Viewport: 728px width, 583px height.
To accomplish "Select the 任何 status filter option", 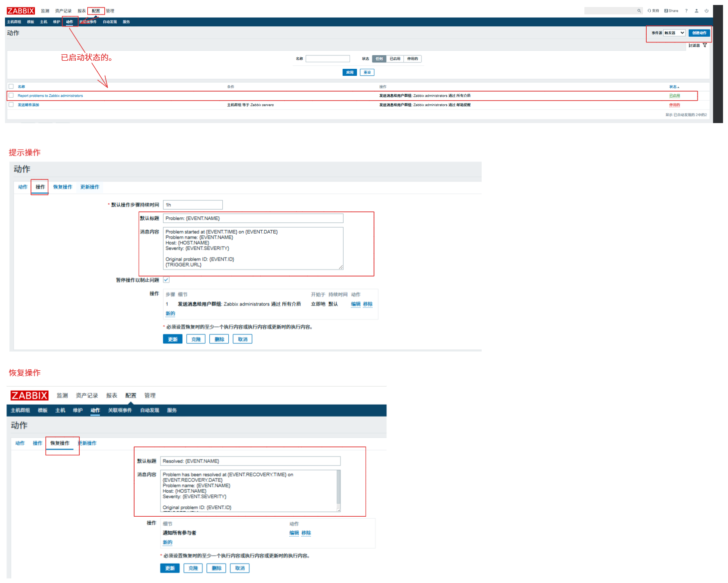I will [x=379, y=59].
